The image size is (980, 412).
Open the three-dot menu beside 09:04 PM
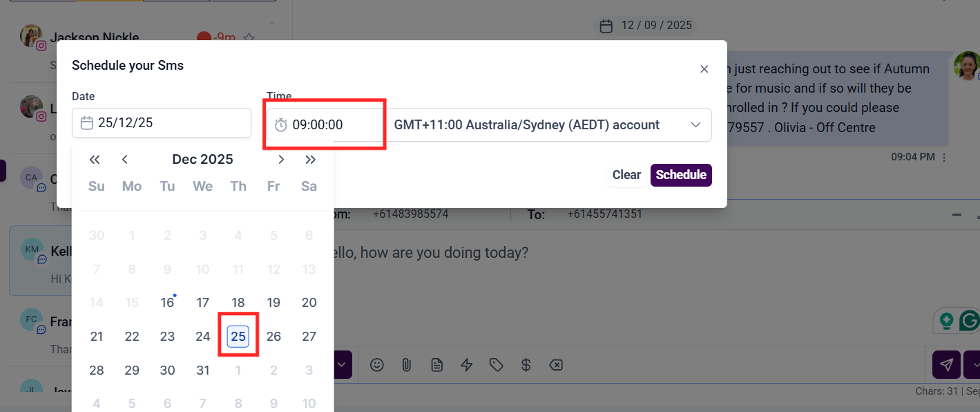tap(944, 158)
